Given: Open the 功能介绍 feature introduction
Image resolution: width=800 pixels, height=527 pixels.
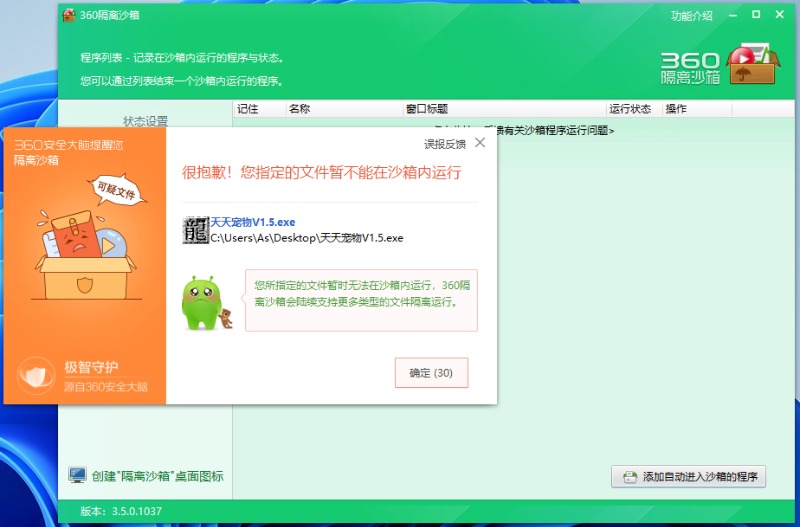Looking at the screenshot, I should (692, 16).
